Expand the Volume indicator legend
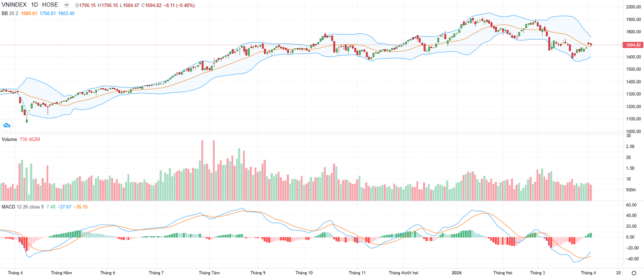The width and height of the screenshot is (644, 276). [9, 139]
